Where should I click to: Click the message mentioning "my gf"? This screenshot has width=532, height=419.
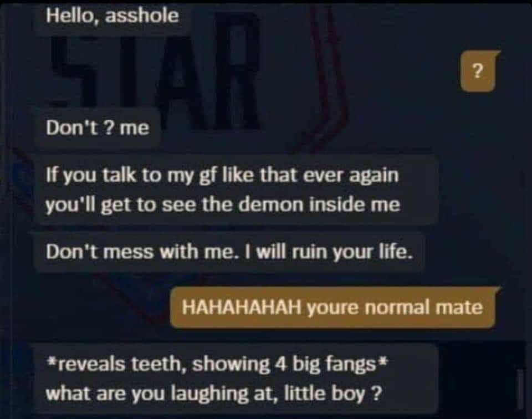tap(235, 190)
